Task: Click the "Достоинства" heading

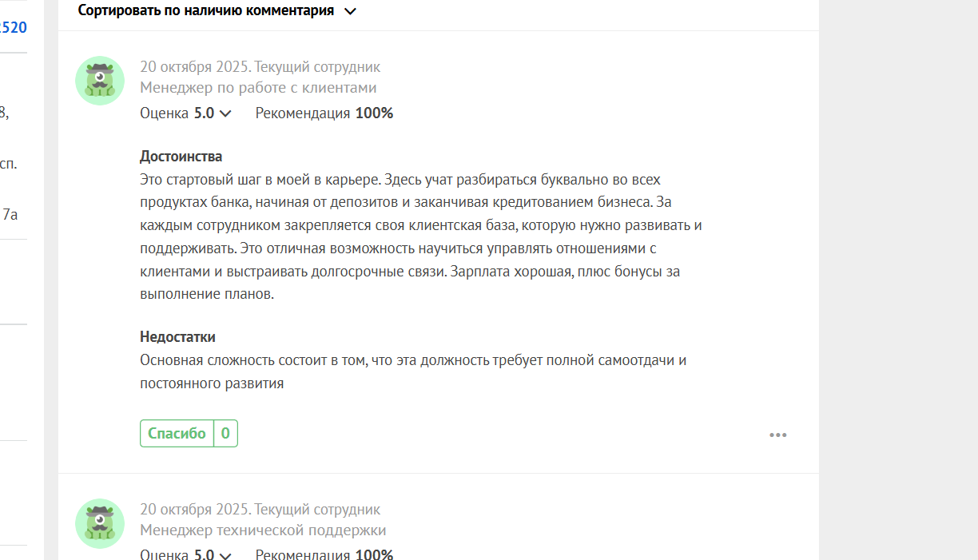Action: (181, 157)
